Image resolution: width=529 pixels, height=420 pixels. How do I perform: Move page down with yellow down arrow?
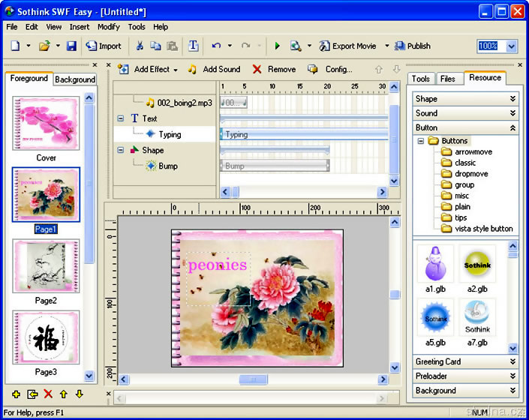(79, 394)
